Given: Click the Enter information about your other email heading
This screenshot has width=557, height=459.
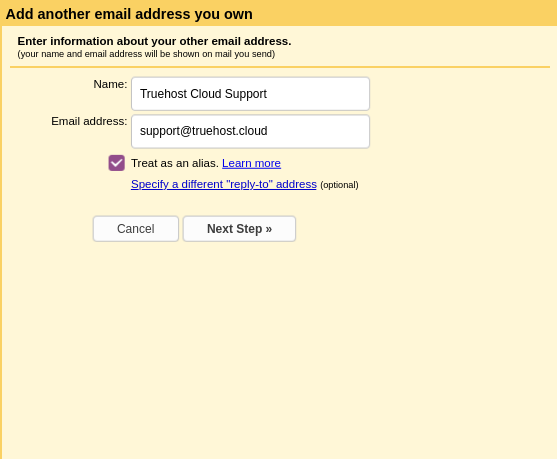Looking at the screenshot, I should click(154, 41).
